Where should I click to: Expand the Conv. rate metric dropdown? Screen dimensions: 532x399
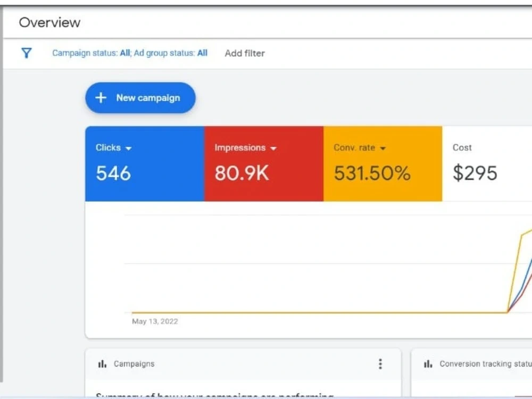383,148
